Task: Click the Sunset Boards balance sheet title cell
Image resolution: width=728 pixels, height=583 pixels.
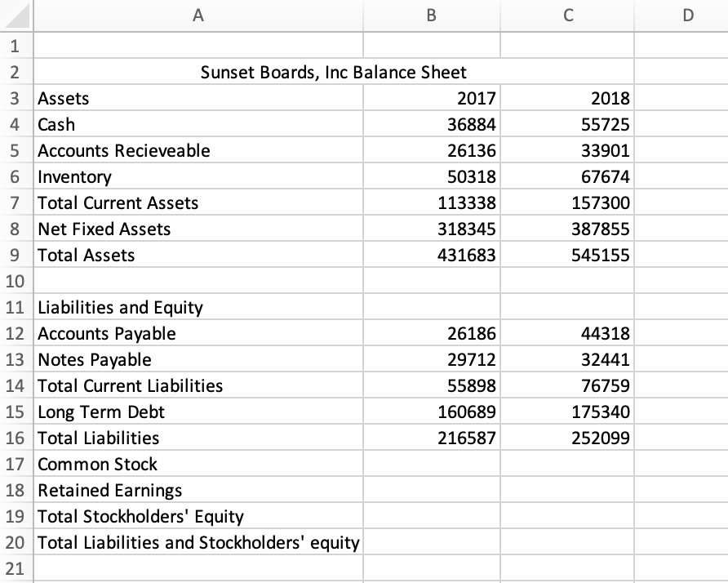Action: pyautogui.click(x=198, y=72)
